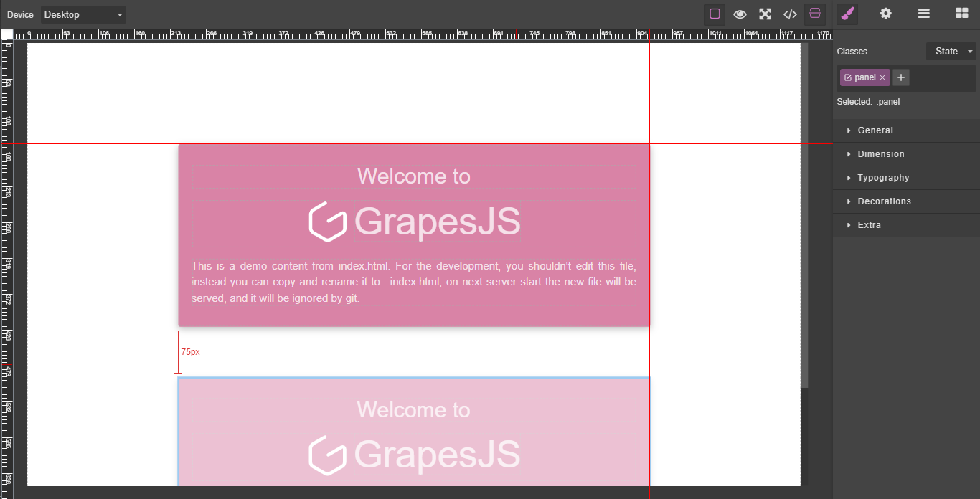Select the hexagon logo icon in top panel
The width and height of the screenshot is (980, 499).
pyautogui.click(x=328, y=222)
